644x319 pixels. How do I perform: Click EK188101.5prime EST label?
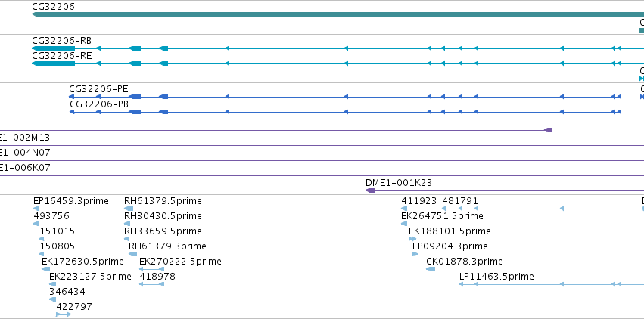click(450, 231)
